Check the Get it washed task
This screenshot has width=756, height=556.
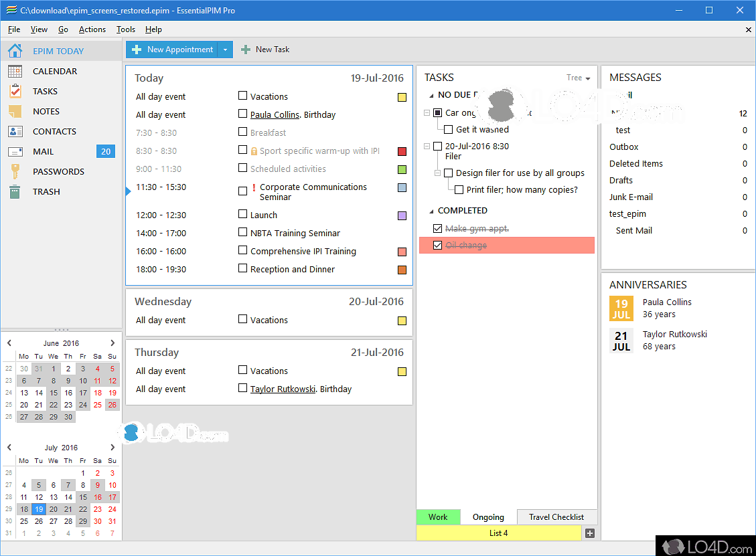pyautogui.click(x=449, y=130)
